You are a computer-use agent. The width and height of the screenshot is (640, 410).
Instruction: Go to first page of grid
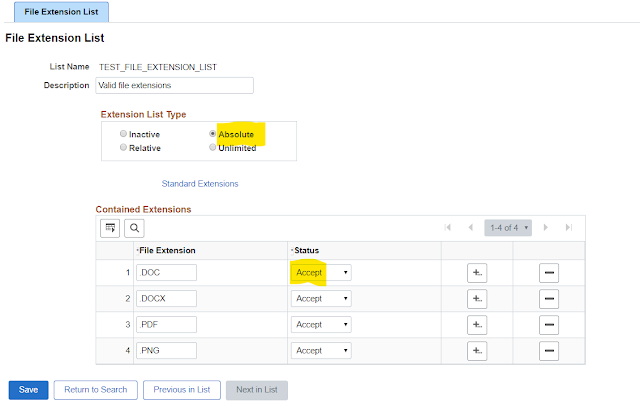[x=447, y=228]
